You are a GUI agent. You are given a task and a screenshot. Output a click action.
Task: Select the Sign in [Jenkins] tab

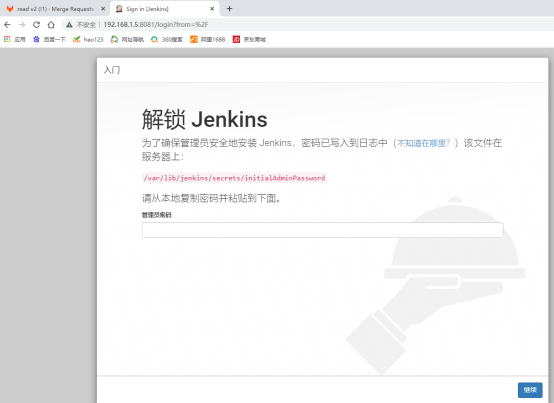pos(165,9)
